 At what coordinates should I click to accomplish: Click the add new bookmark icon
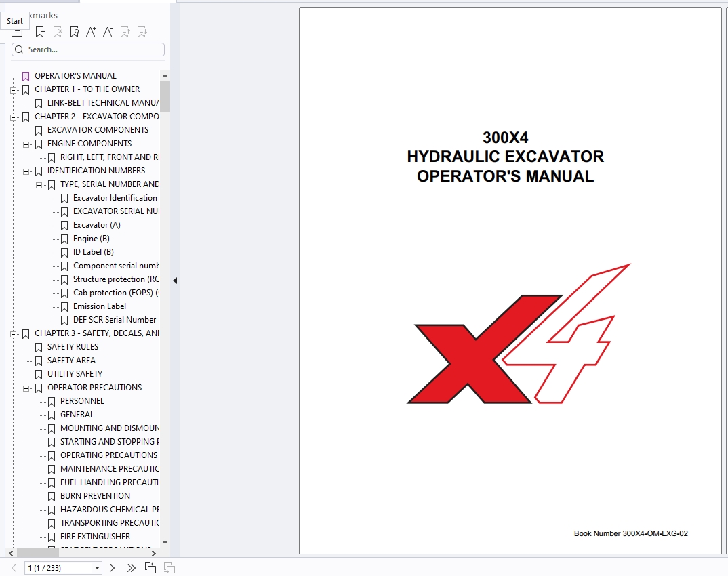click(41, 32)
